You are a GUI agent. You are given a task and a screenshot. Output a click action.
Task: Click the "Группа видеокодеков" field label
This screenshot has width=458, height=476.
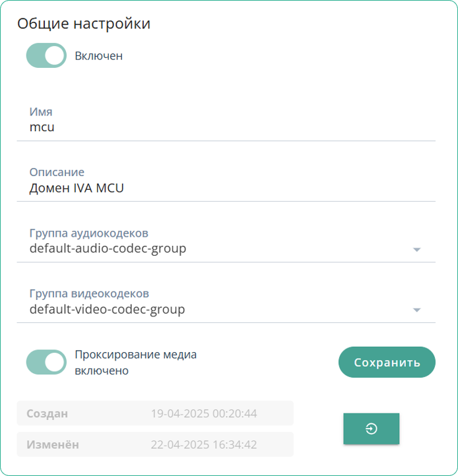tap(89, 293)
